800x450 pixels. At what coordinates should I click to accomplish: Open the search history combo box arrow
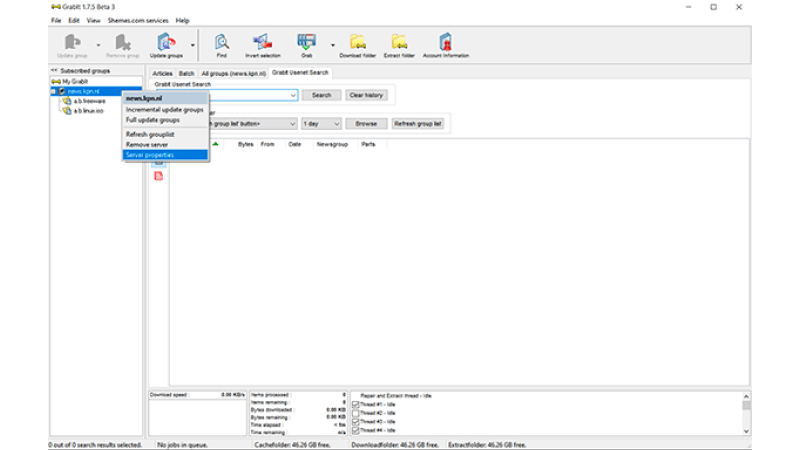coord(293,95)
